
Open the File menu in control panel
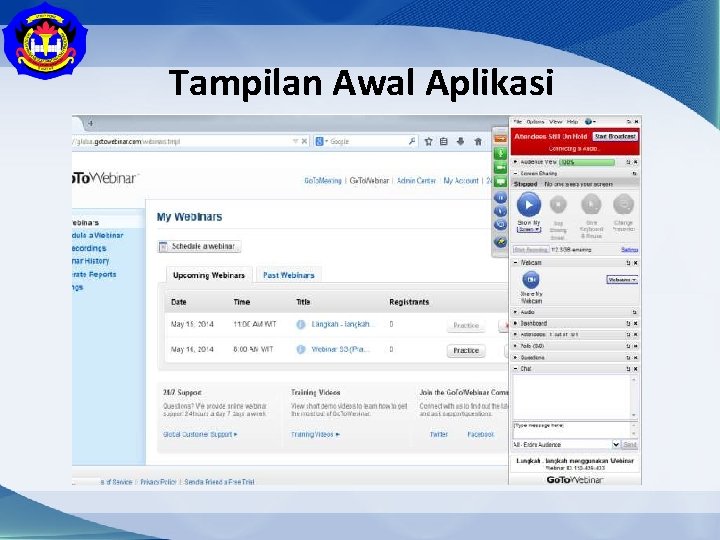518,122
